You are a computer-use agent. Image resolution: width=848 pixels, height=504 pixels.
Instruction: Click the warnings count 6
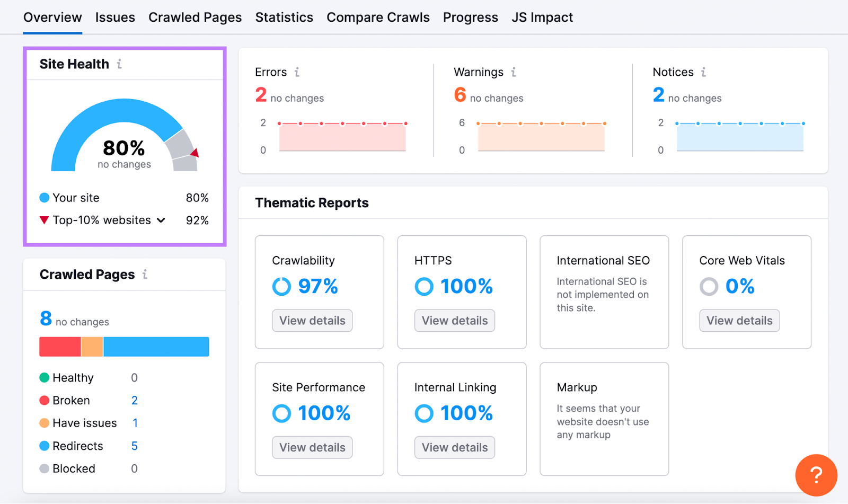(x=460, y=95)
